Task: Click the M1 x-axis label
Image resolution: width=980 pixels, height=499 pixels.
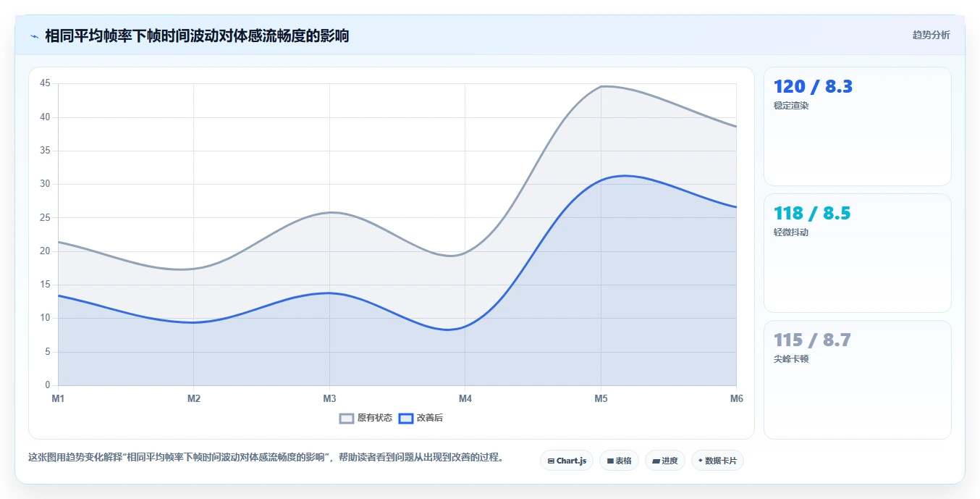Action: point(58,398)
